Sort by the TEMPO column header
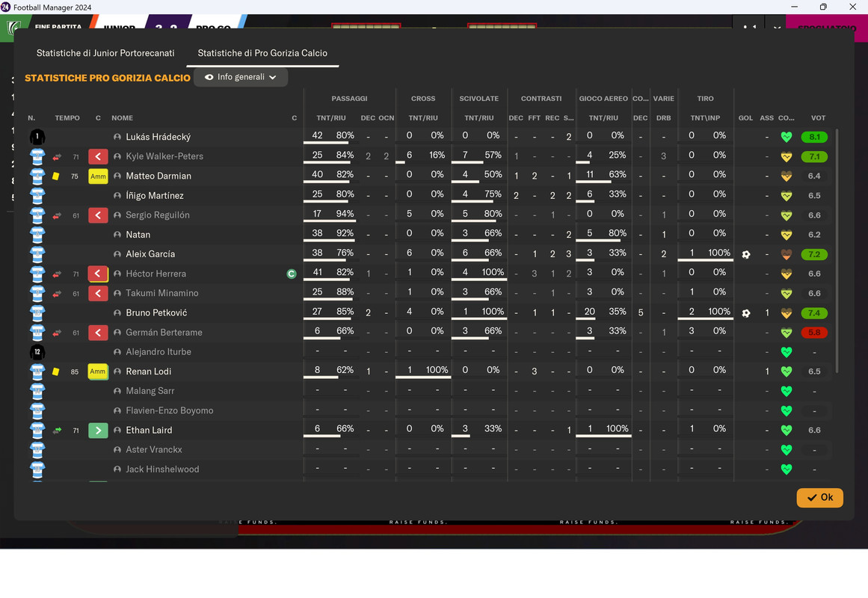Image resolution: width=868 pixels, height=598 pixels. [67, 118]
